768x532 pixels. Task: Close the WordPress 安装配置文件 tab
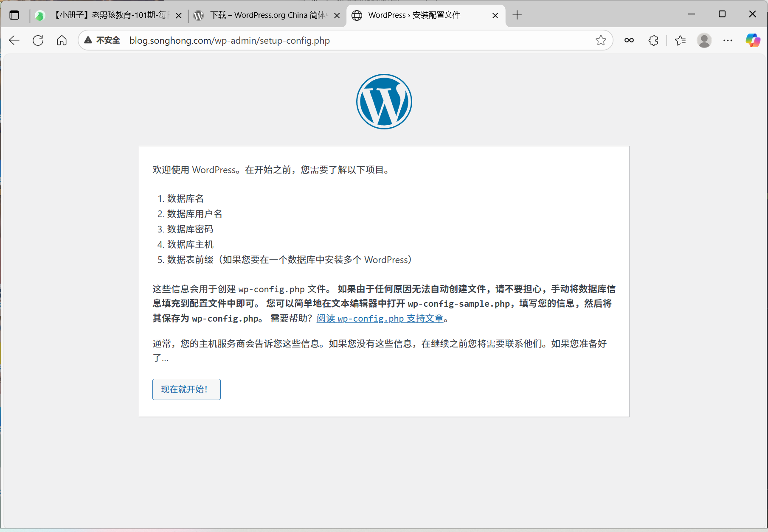(495, 16)
